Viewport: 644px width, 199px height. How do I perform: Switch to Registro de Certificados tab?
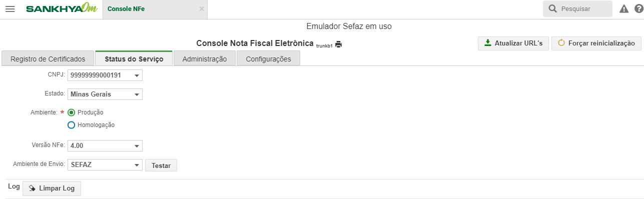pyautogui.click(x=48, y=59)
